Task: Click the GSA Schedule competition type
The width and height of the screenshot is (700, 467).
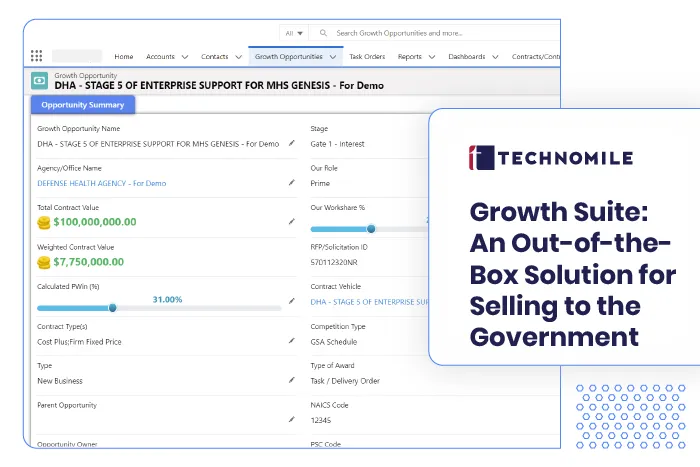Action: [333, 342]
